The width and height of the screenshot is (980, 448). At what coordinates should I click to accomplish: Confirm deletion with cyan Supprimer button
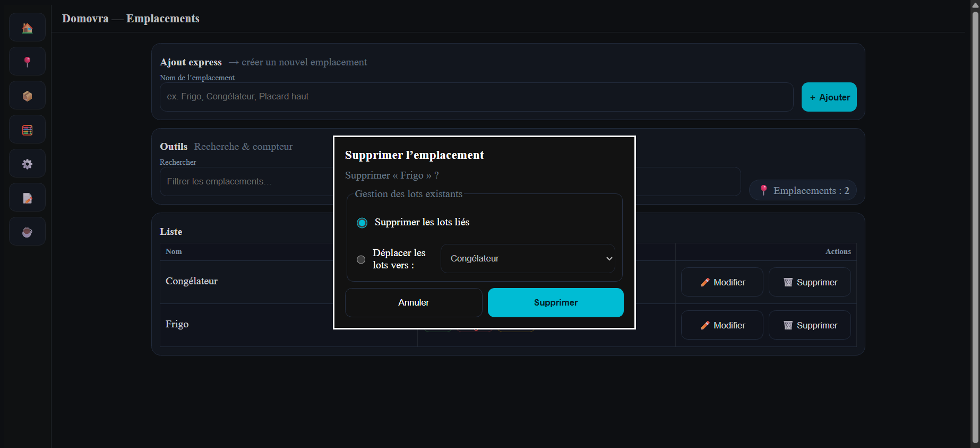[555, 302]
